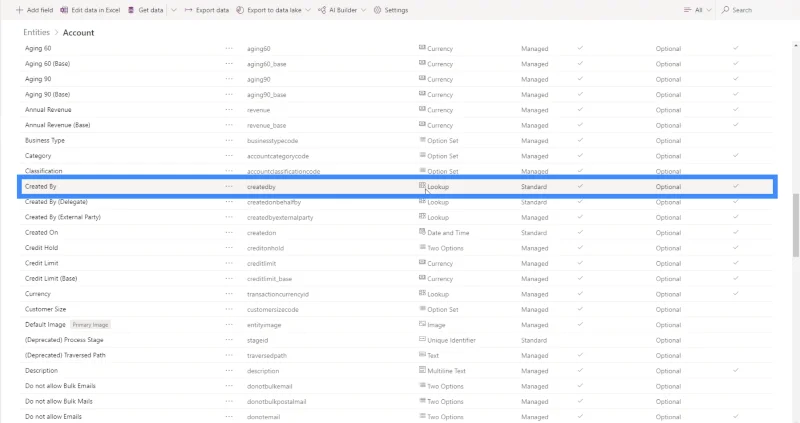Image resolution: width=800 pixels, height=423 pixels.
Task: Click option set icon in Category row
Action: point(422,155)
